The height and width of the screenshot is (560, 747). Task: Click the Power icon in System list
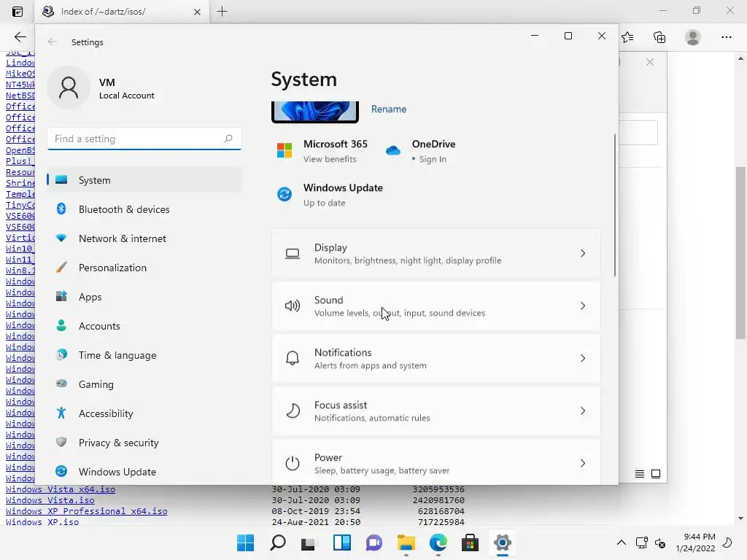[x=293, y=463]
